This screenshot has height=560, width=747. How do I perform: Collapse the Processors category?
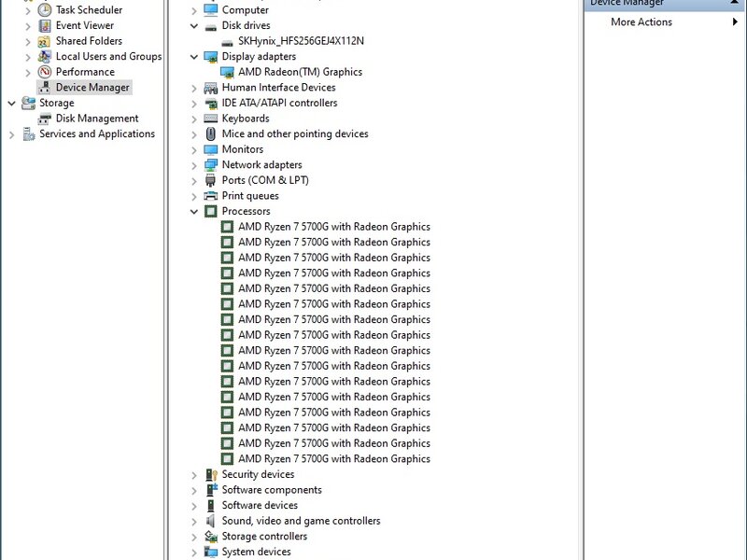(194, 212)
